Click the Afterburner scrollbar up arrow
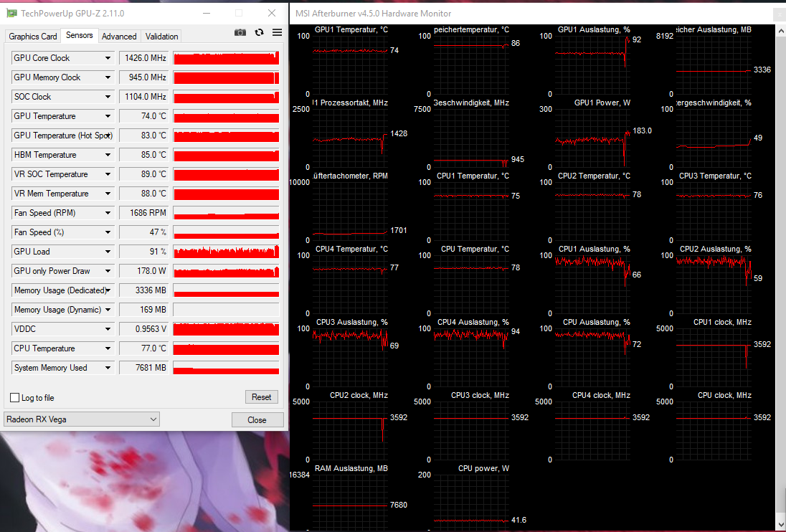Image resolution: width=786 pixels, height=532 pixels. (781, 31)
